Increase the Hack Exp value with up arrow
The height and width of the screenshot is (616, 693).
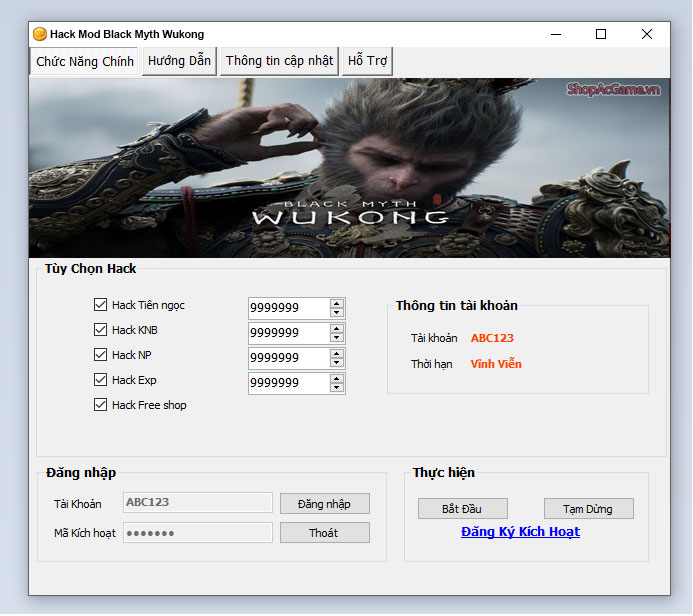click(337, 379)
